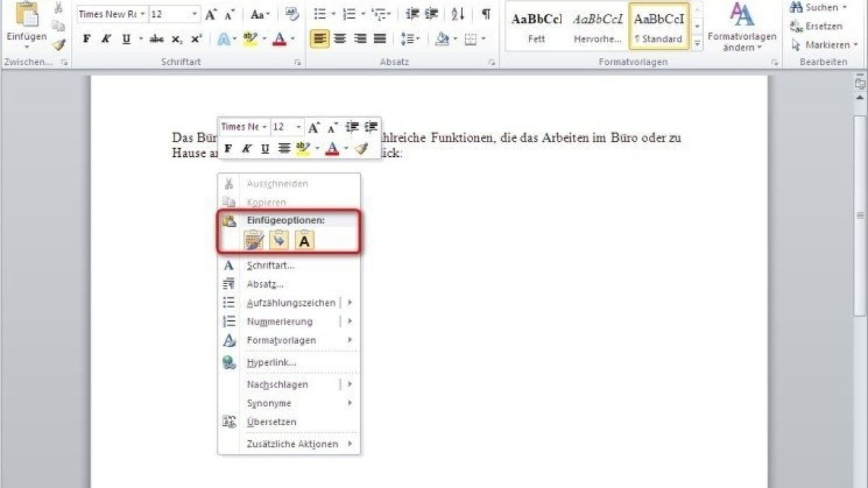Enable italic in the mini toolbar
The width and height of the screenshot is (868, 488).
246,147
